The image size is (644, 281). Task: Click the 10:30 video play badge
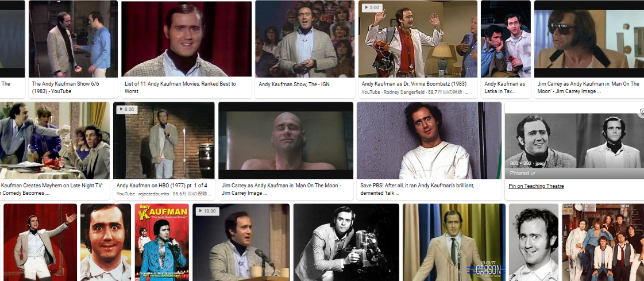pyautogui.click(x=207, y=211)
